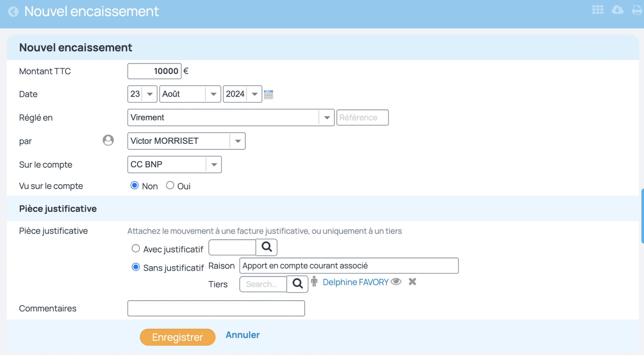Click the user profile icon beside par

point(108,140)
